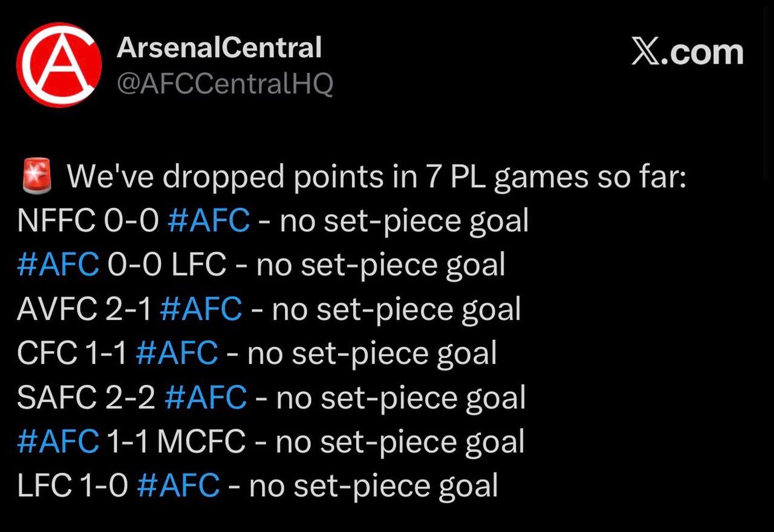Click 'no set-piece goal' on last line
The image size is (774, 532).
pyautogui.click(x=373, y=485)
